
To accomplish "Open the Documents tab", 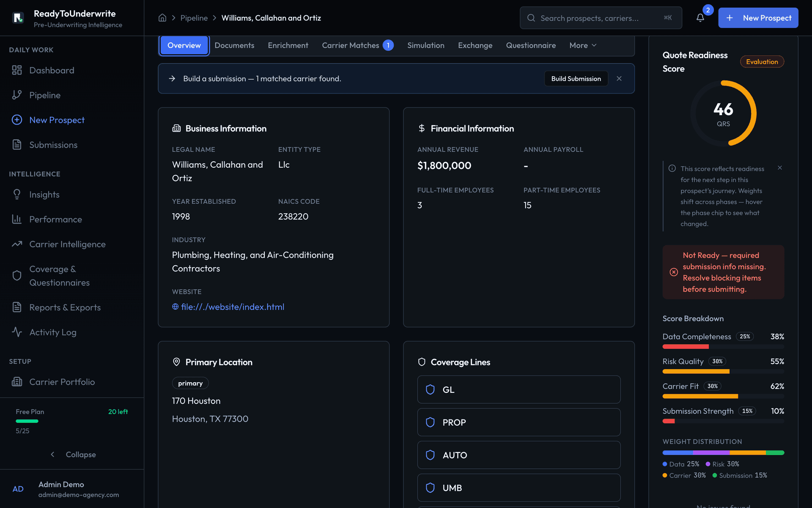I will (234, 45).
